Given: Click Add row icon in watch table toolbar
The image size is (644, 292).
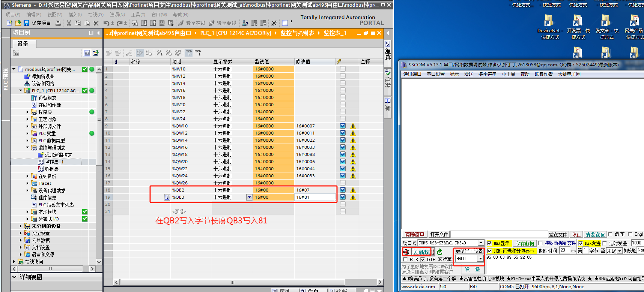Looking at the screenshot, I should 118,53.
